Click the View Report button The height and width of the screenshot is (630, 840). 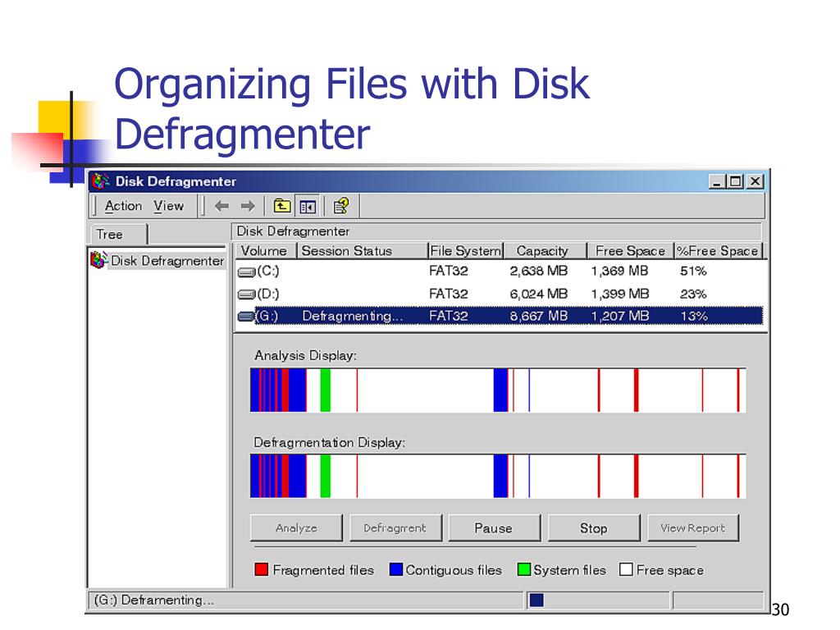(x=693, y=527)
